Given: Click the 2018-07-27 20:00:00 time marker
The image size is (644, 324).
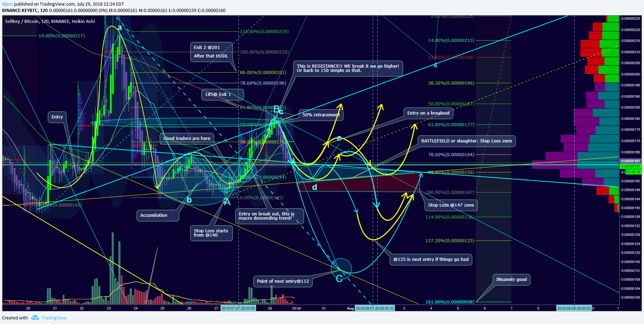Looking at the screenshot, I should 239,308.
